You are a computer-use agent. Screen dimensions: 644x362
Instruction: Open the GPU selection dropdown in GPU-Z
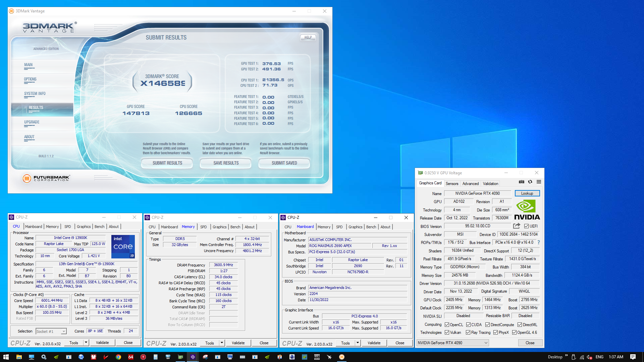pos(452,343)
